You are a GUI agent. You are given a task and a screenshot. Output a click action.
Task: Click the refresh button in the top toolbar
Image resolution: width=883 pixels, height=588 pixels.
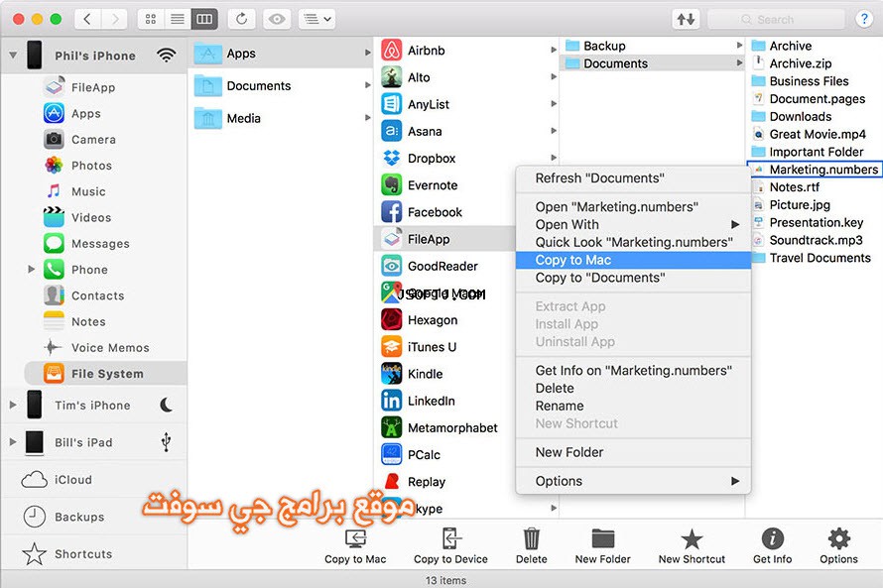242,19
